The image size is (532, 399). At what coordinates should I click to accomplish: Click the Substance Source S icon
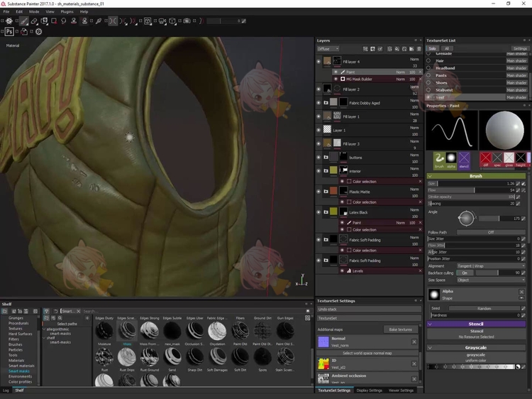pos(39,31)
